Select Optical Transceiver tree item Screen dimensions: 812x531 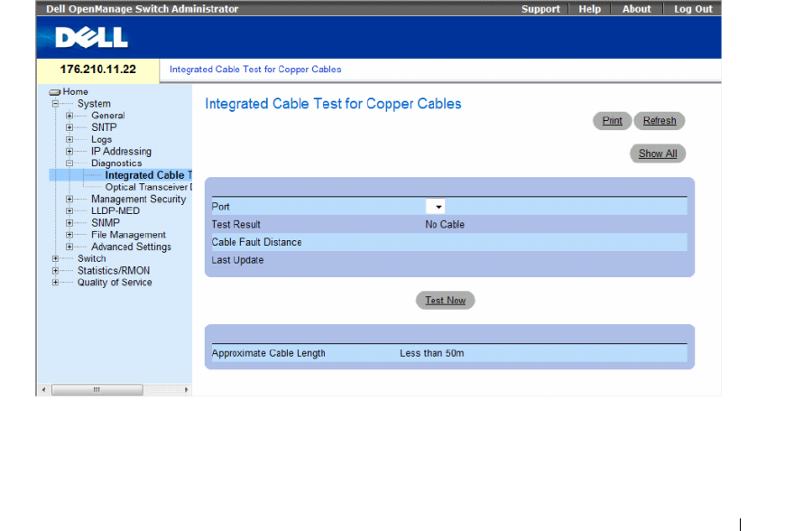click(149, 187)
